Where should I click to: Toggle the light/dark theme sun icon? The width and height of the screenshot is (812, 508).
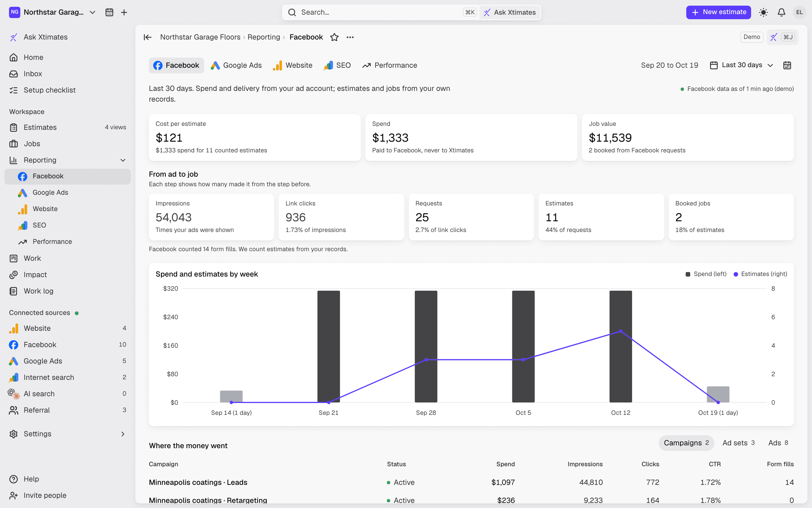pos(763,12)
